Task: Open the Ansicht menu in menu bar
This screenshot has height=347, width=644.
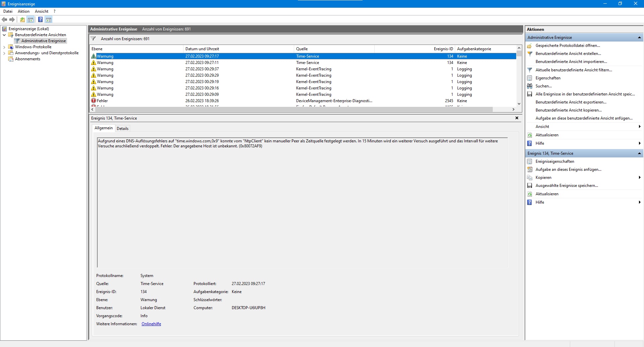Action: click(42, 11)
